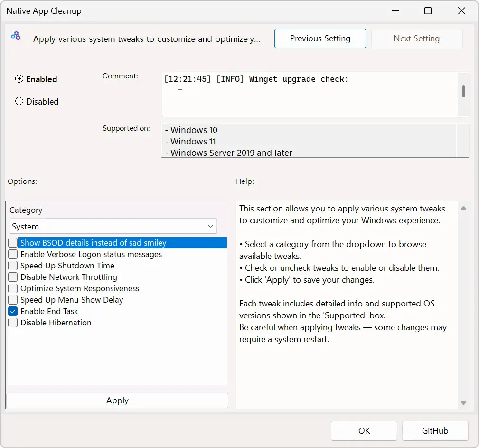The image size is (479, 448).
Task: Check Disable Network Throttling
Action: [13, 277]
